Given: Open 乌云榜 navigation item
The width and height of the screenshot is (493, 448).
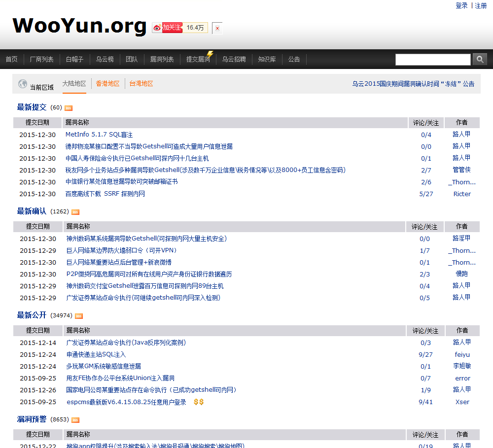Looking at the screenshot, I should [105, 59].
